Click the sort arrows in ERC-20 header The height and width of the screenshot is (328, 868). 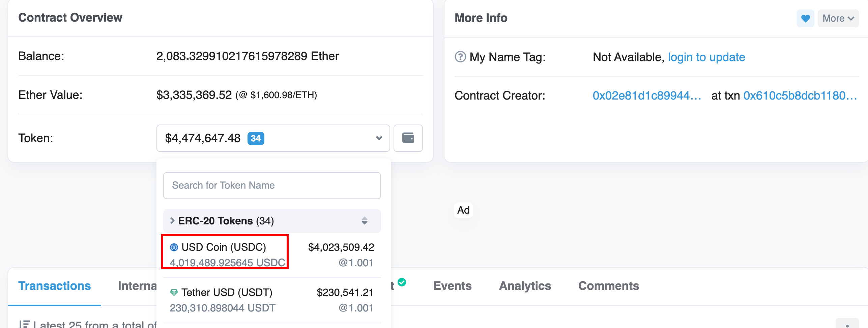(x=365, y=221)
